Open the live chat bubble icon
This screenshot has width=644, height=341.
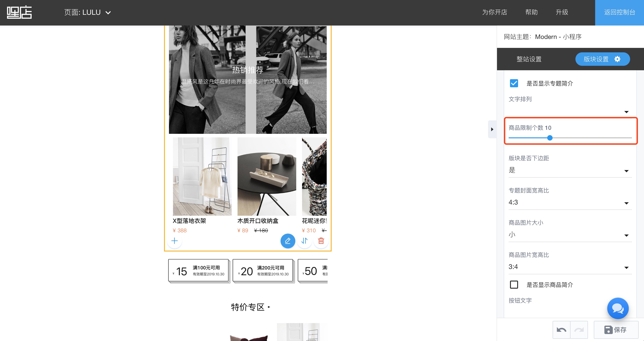coord(618,308)
